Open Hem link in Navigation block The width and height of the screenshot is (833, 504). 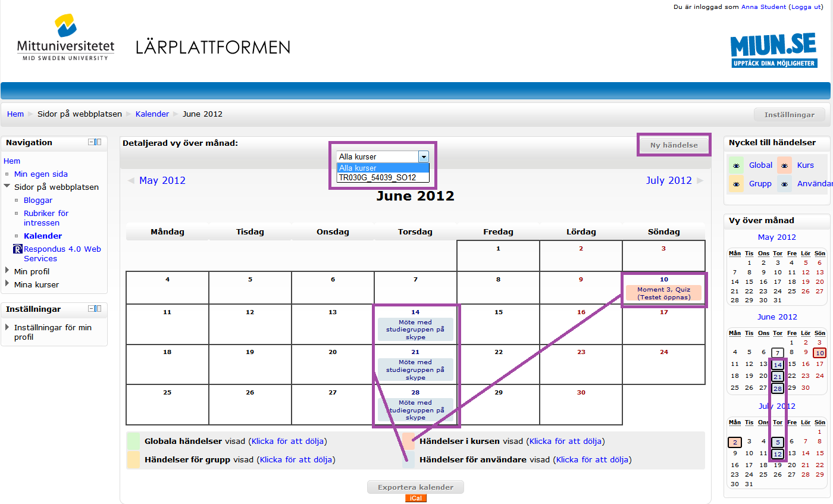coord(12,161)
